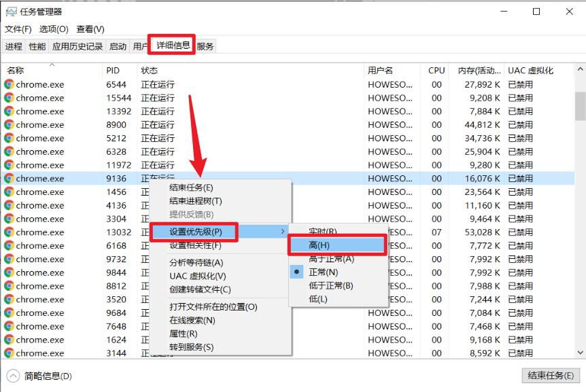Click the chrome.exe icon beside PID 6544
The image size is (586, 392).
click(x=8, y=84)
